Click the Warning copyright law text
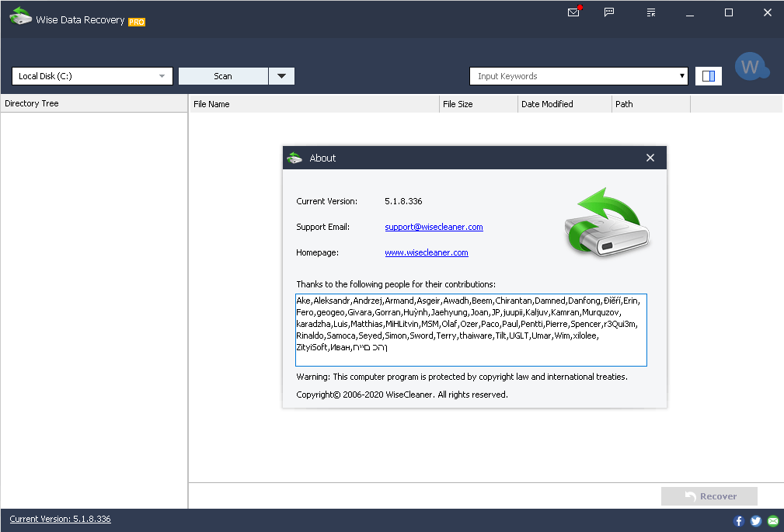The height and width of the screenshot is (532, 784). (x=462, y=377)
